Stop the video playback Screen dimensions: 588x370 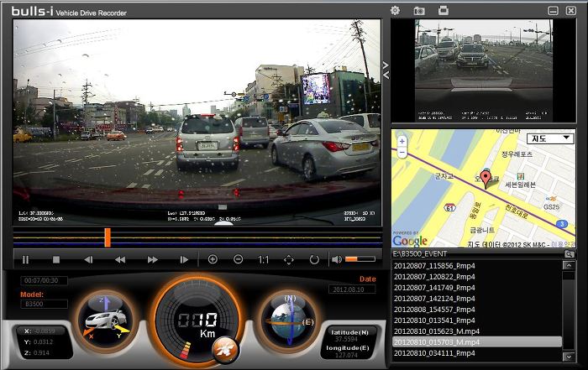(56, 259)
